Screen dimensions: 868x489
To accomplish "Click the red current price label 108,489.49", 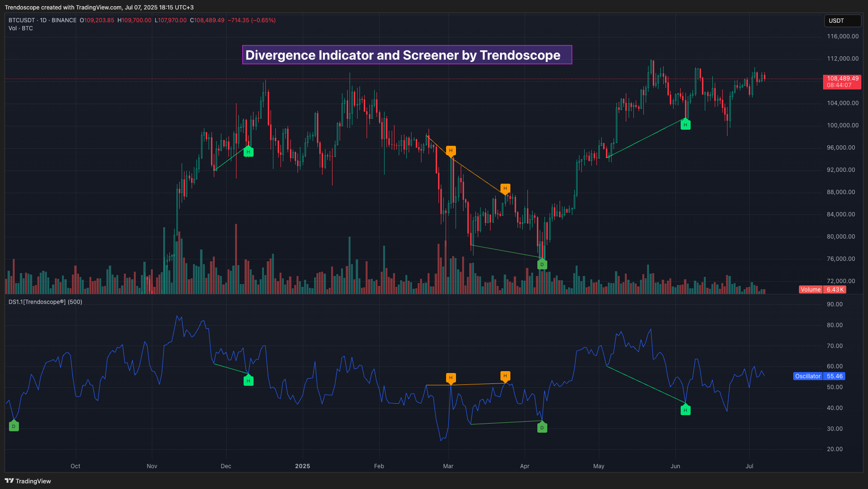I will point(842,82).
